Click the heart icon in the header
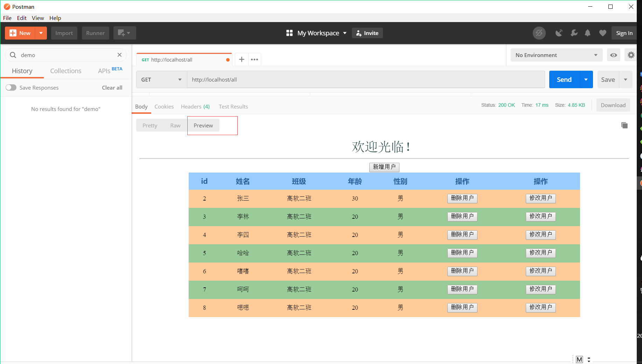The image size is (642, 364). coord(602,33)
